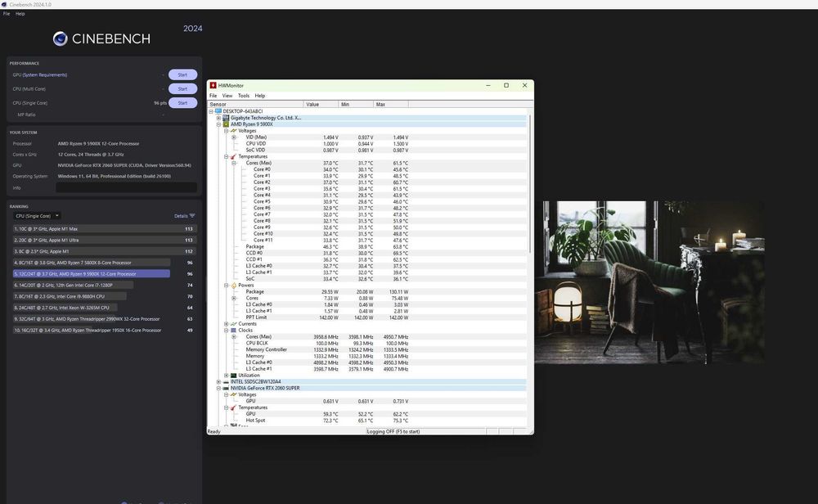818x504 pixels.
Task: Collapse the DESKTOP-643ABCI root node
Action: [211, 111]
